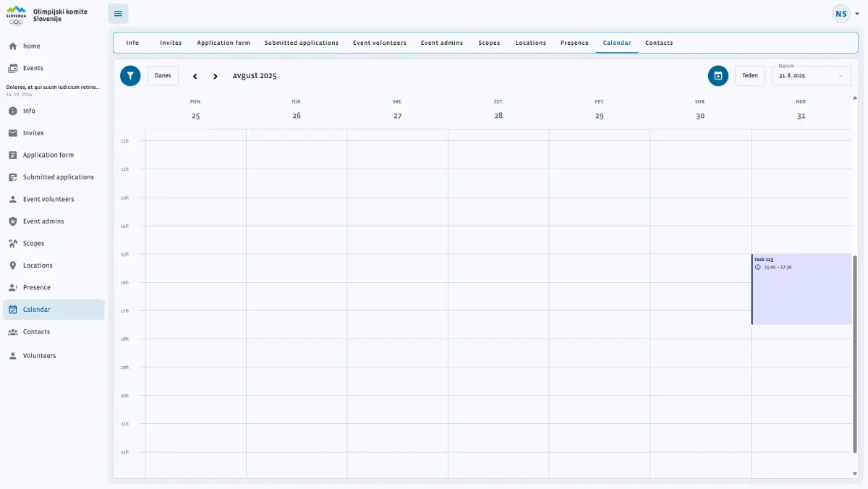The image size is (868, 489).
Task: Go to previous week arrow
Action: tap(195, 76)
